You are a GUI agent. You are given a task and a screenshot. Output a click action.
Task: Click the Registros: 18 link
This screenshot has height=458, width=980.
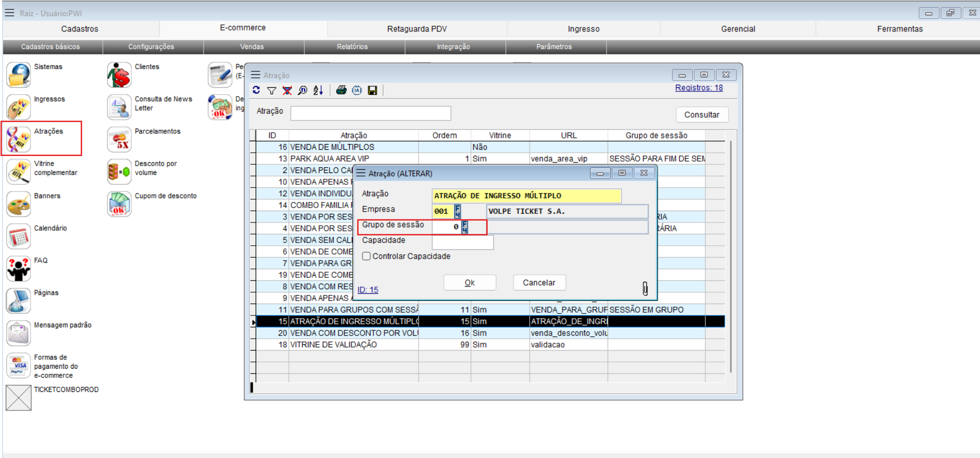[698, 88]
